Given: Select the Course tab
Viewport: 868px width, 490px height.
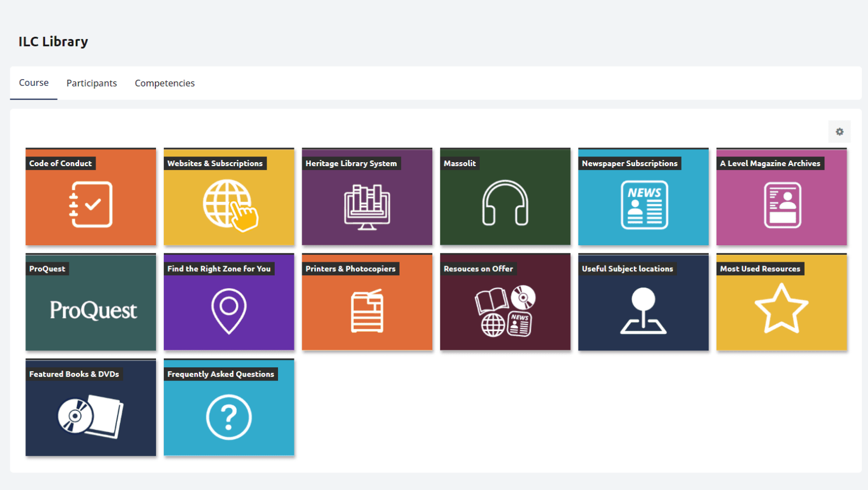Looking at the screenshot, I should coord(33,83).
